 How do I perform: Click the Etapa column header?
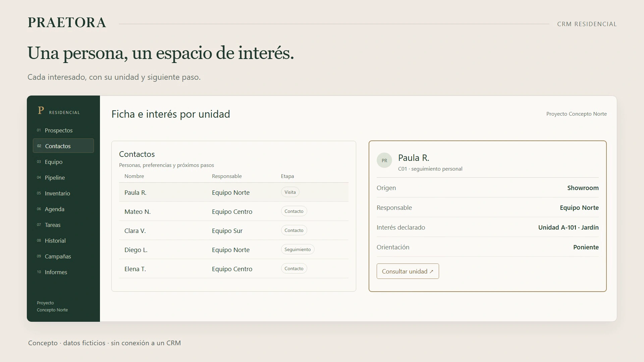click(287, 176)
